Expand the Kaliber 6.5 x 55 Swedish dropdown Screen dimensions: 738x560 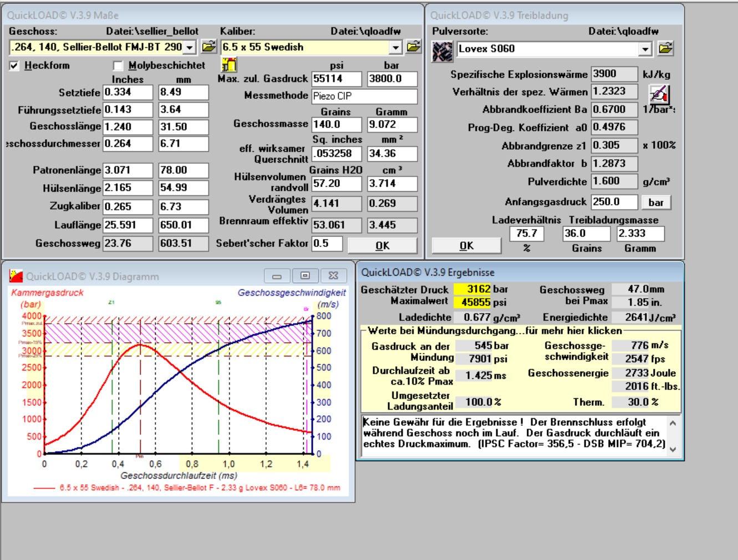pyautogui.click(x=395, y=48)
